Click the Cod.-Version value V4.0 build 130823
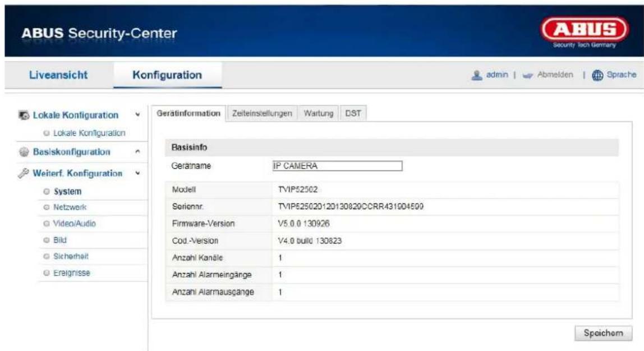This screenshot has width=644, height=351. (x=309, y=241)
